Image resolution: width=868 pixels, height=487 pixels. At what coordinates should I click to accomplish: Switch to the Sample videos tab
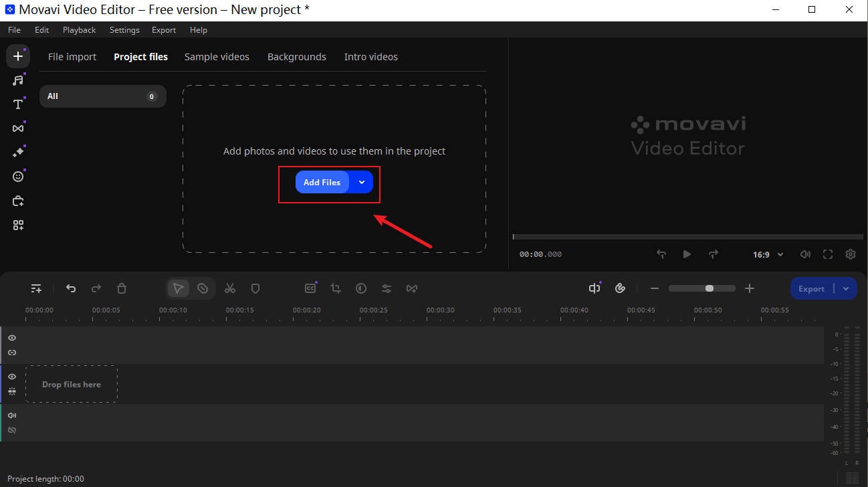point(217,57)
